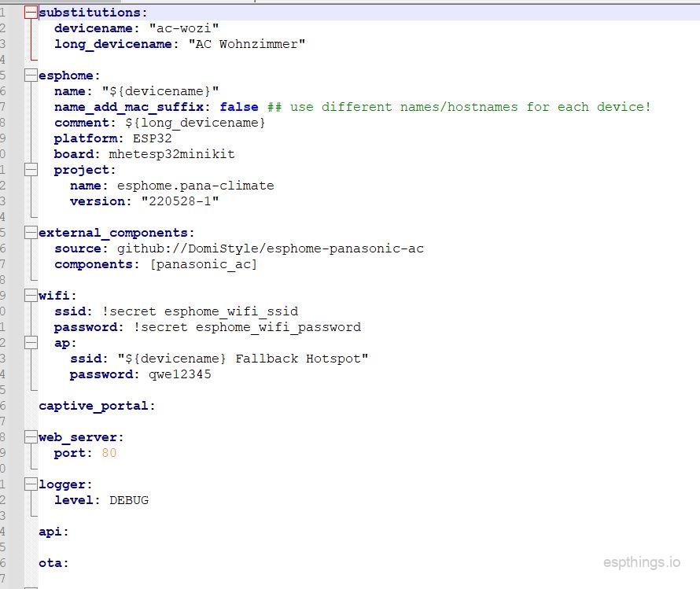Collapse the substitutions block fold marker
700x589 pixels.
tap(31, 13)
